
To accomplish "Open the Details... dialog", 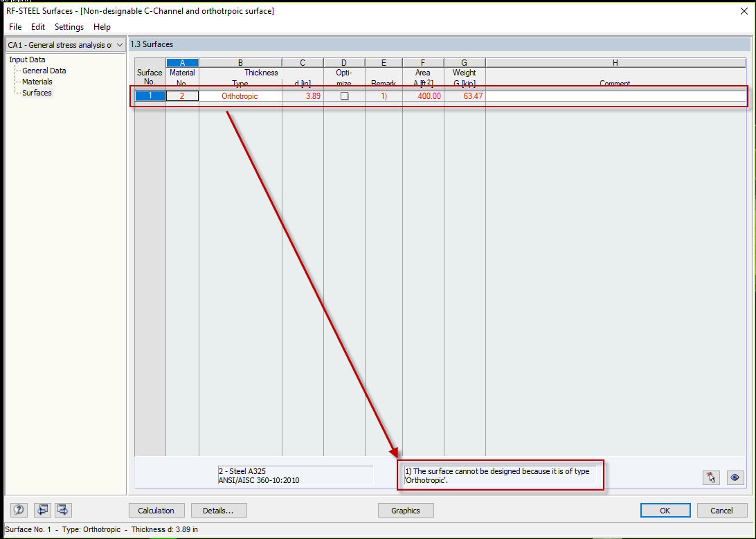I will 219,511.
